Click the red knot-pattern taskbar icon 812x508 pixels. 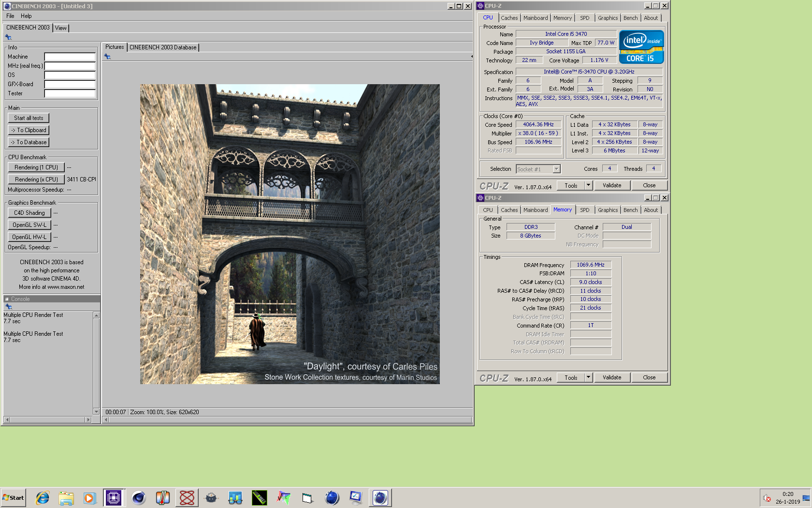[187, 497]
